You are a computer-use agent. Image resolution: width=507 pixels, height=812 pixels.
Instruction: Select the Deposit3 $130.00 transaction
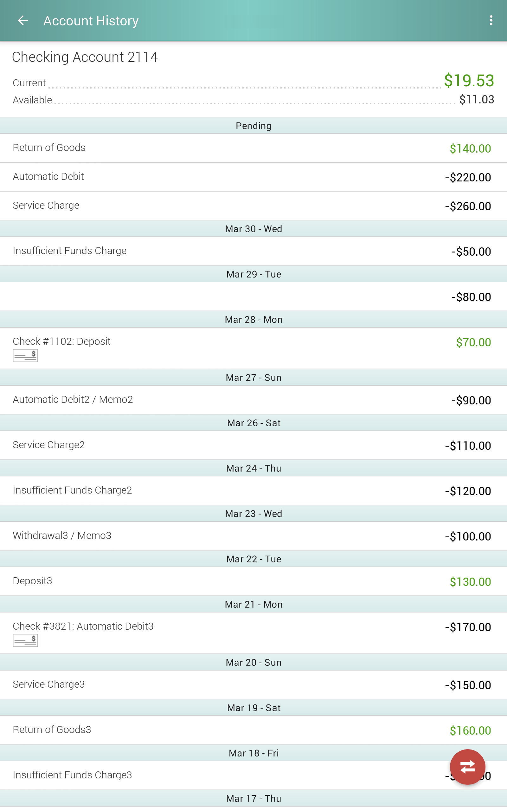(253, 581)
